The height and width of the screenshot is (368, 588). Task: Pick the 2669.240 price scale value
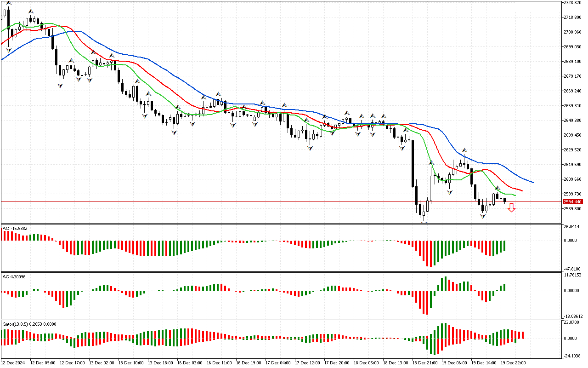click(573, 91)
